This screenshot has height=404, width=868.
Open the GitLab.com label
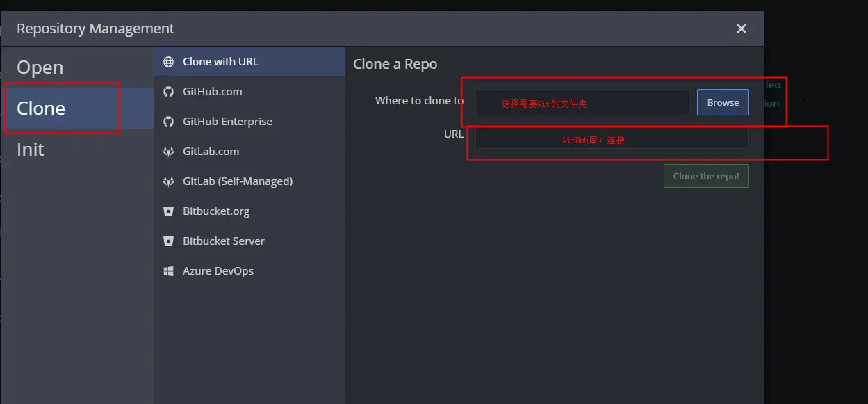pos(211,152)
